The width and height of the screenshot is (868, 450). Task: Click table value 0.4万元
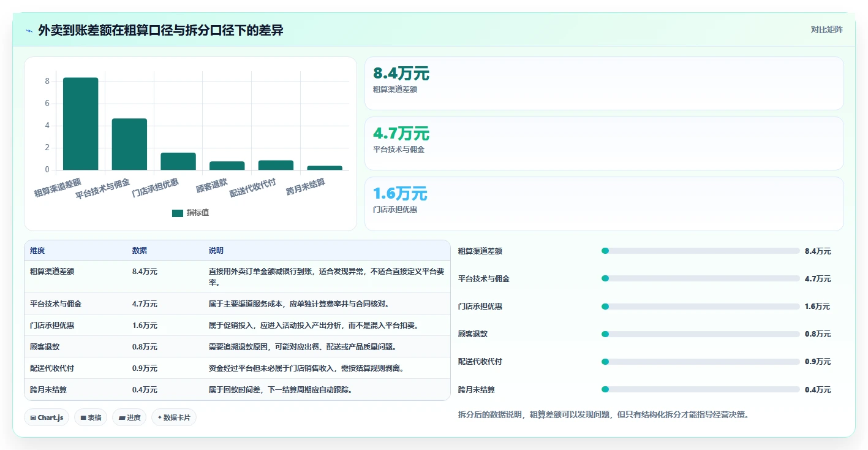coord(145,389)
